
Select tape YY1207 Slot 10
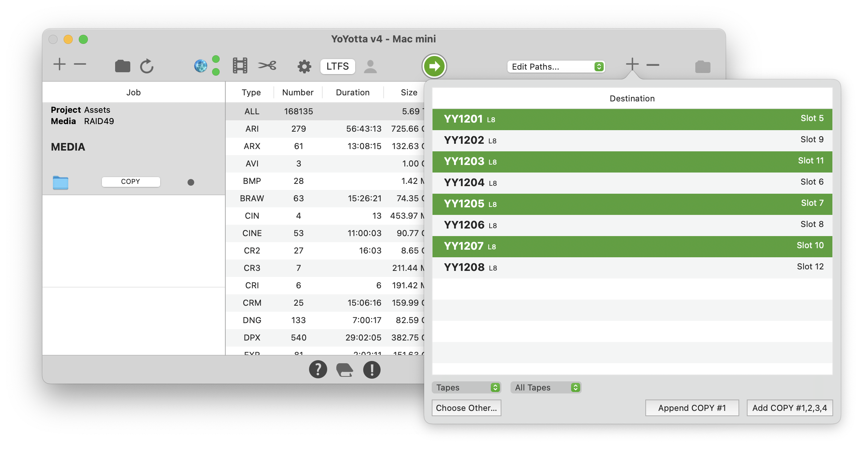pyautogui.click(x=632, y=246)
